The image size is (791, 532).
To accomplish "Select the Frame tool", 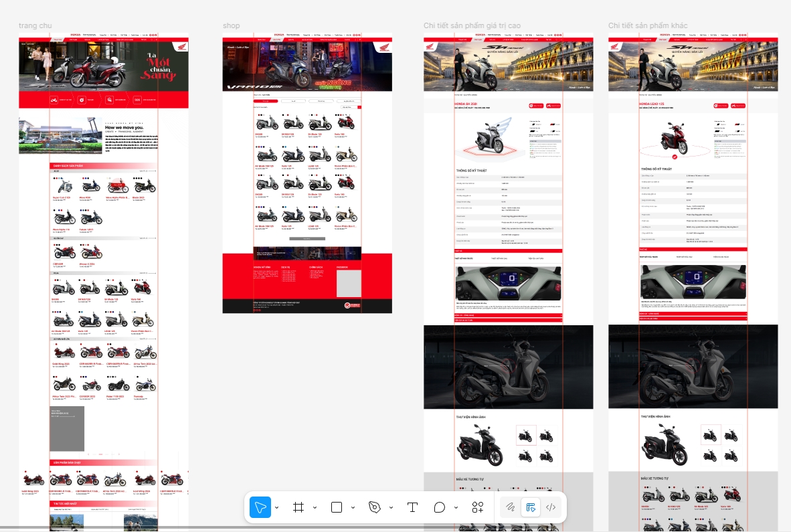I will click(298, 507).
